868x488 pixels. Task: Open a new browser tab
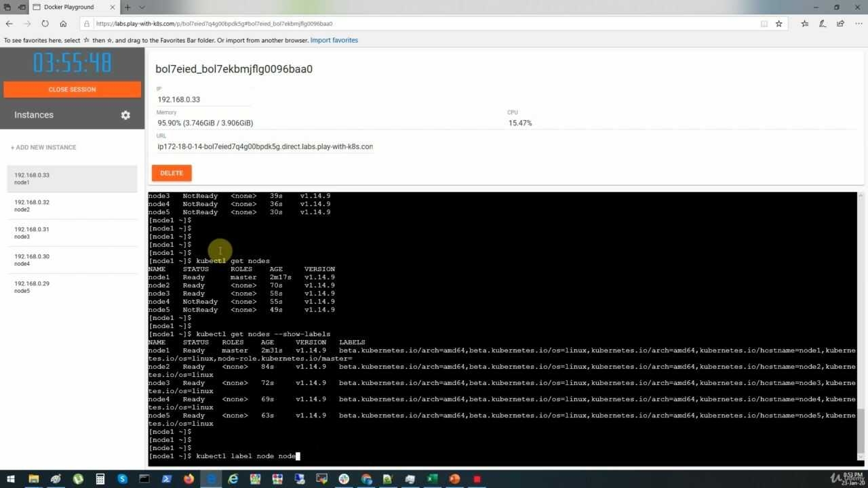(127, 7)
